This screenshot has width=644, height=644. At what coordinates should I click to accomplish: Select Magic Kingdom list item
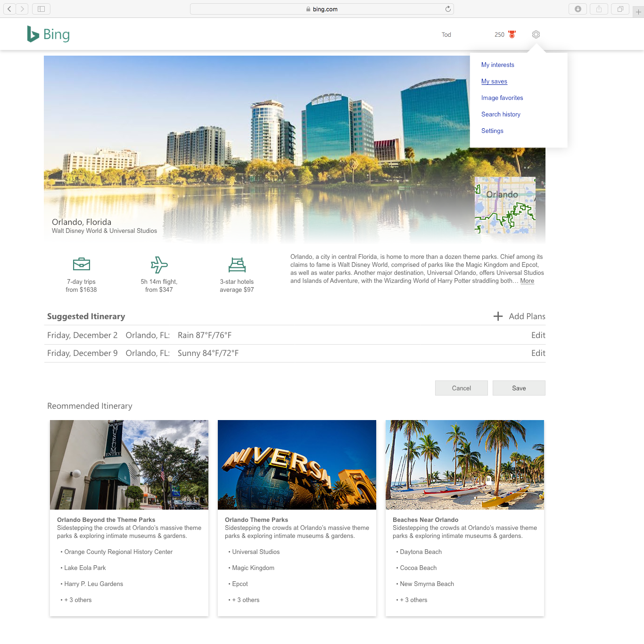[x=253, y=568]
